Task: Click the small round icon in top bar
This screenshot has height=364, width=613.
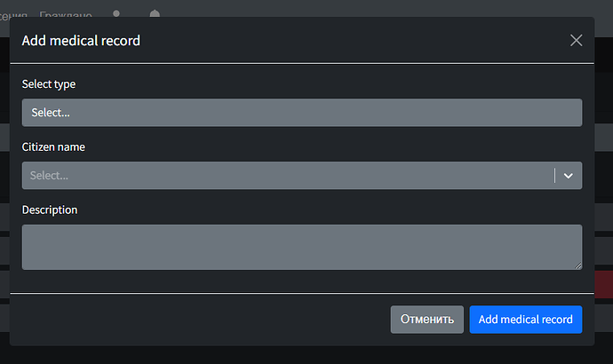Action: coord(116,13)
